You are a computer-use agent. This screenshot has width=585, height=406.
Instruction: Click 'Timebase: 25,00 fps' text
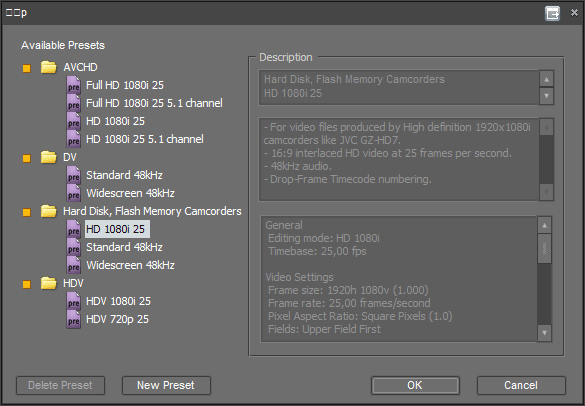click(x=317, y=251)
